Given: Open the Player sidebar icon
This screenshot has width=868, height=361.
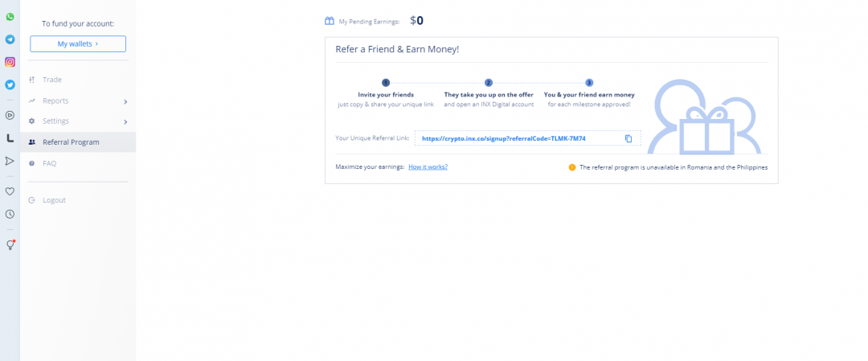Looking at the screenshot, I should pos(10,115).
